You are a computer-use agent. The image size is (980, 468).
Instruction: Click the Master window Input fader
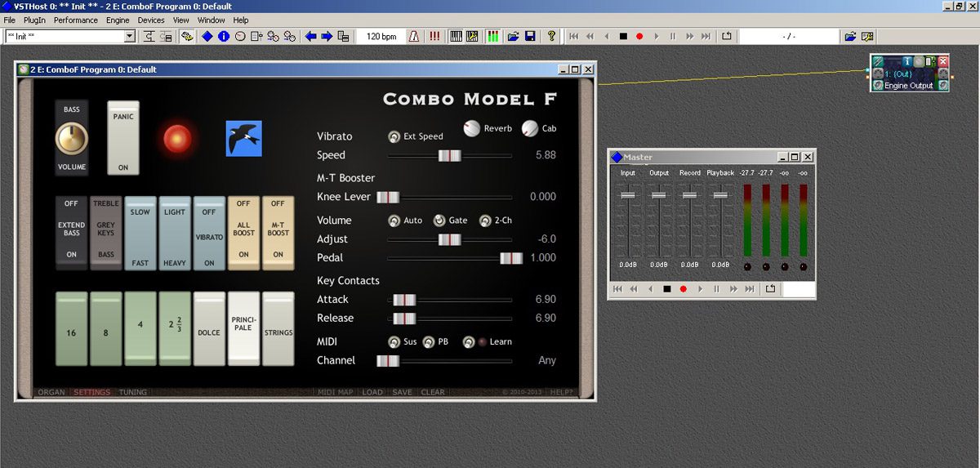pyautogui.click(x=628, y=195)
